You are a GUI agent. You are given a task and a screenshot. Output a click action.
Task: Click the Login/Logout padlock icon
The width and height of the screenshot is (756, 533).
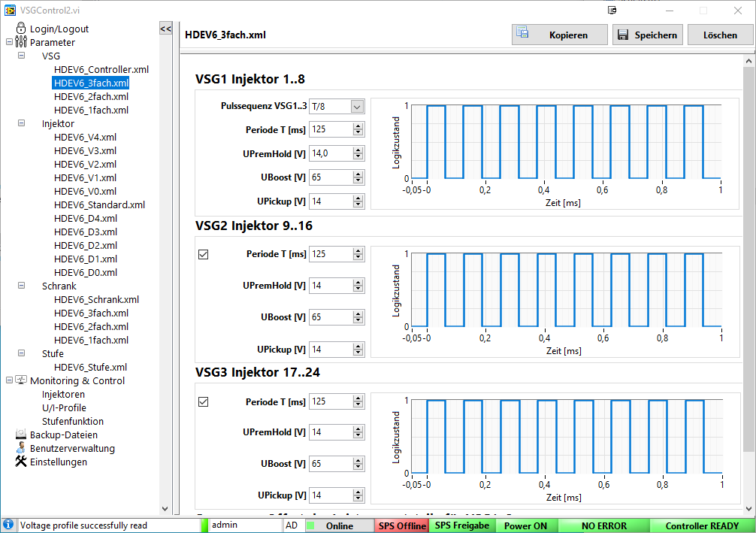[21, 28]
